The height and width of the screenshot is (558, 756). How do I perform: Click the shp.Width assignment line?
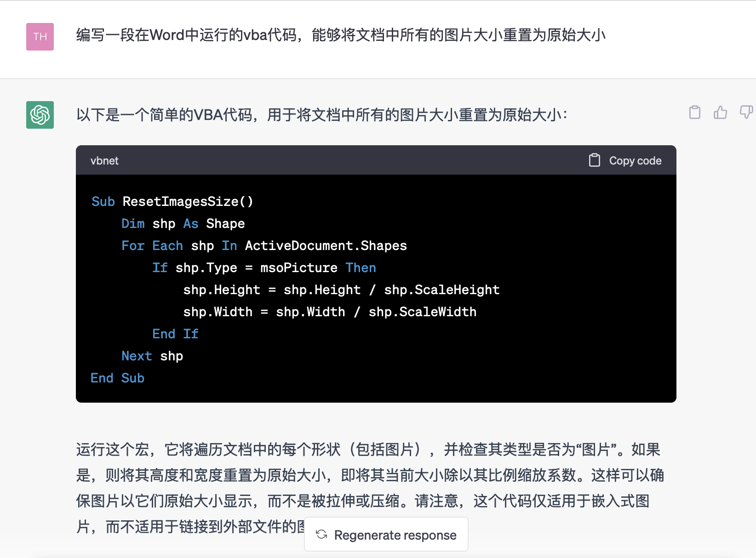(x=329, y=312)
